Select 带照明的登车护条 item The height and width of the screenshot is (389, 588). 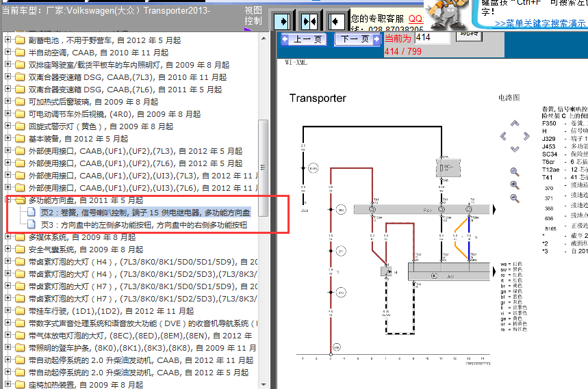tap(142, 348)
